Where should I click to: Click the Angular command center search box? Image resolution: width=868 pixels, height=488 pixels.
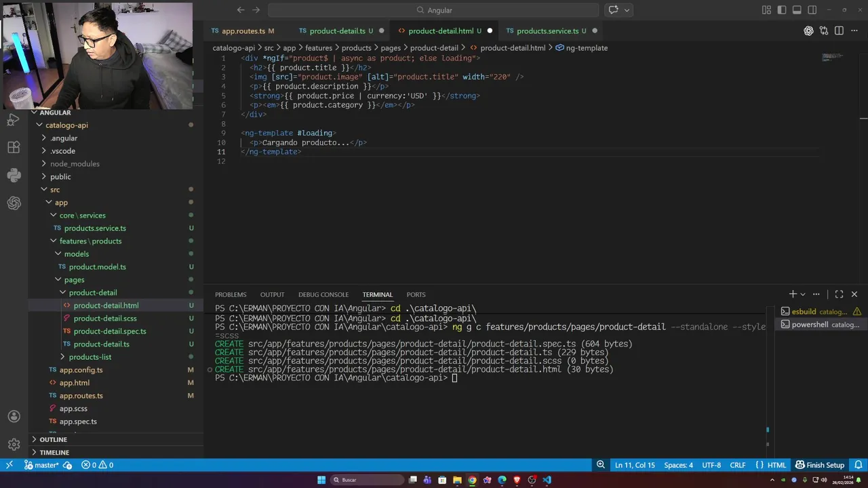click(x=433, y=10)
